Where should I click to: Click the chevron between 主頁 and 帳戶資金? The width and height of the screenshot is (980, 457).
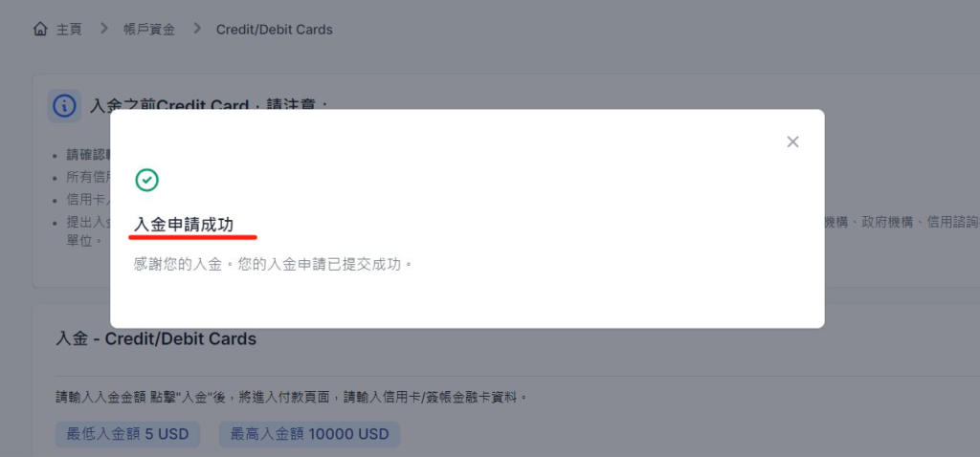103,29
